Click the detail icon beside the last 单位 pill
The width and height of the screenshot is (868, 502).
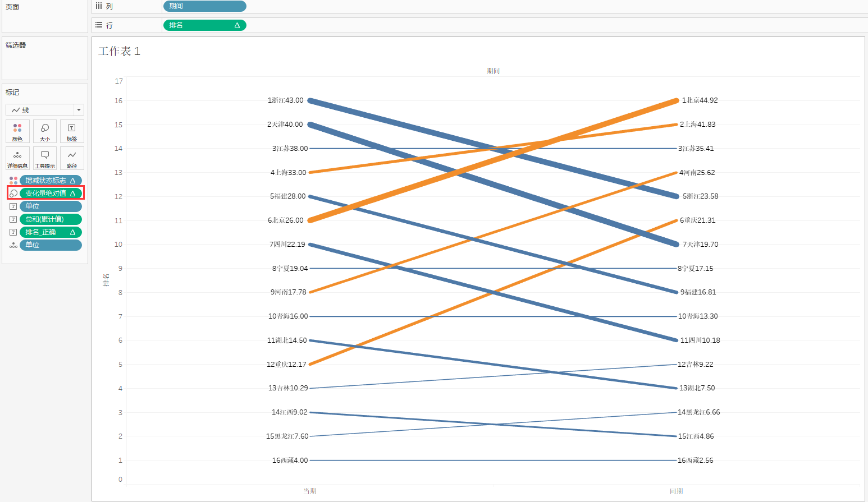pos(13,245)
